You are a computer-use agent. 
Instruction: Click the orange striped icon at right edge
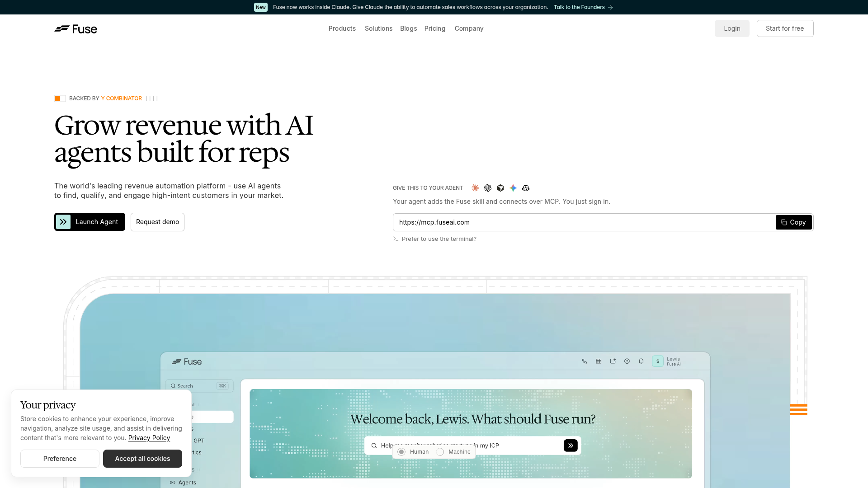pos(799,409)
